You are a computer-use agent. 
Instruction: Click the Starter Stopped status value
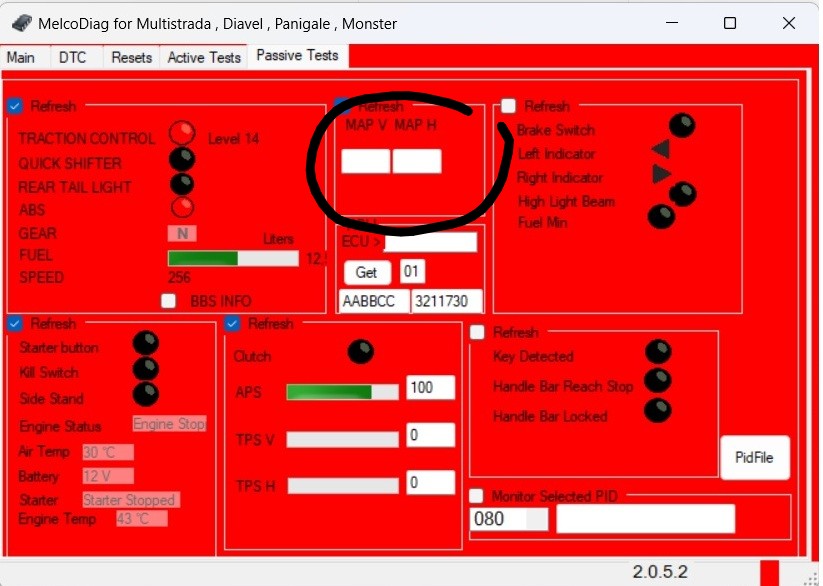(x=131, y=500)
